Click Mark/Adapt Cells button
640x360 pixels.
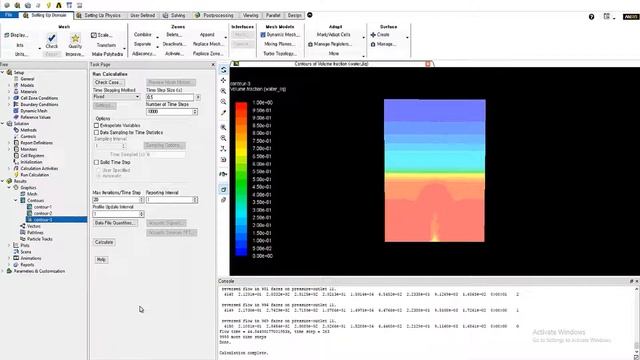coord(333,35)
